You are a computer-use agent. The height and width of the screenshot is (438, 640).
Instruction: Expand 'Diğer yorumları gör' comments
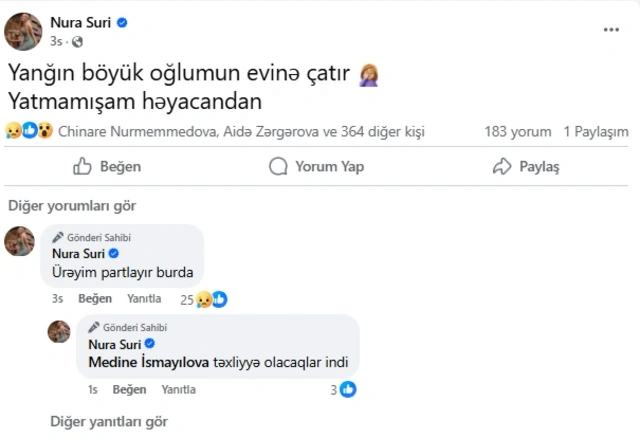[72, 205]
